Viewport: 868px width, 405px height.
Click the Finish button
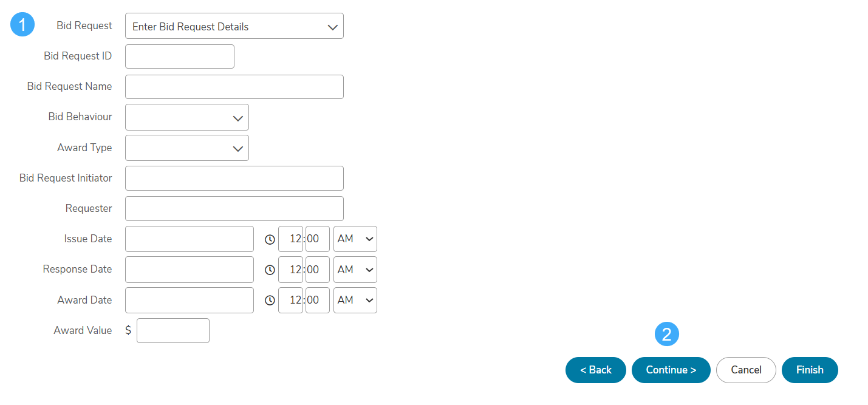(x=810, y=370)
